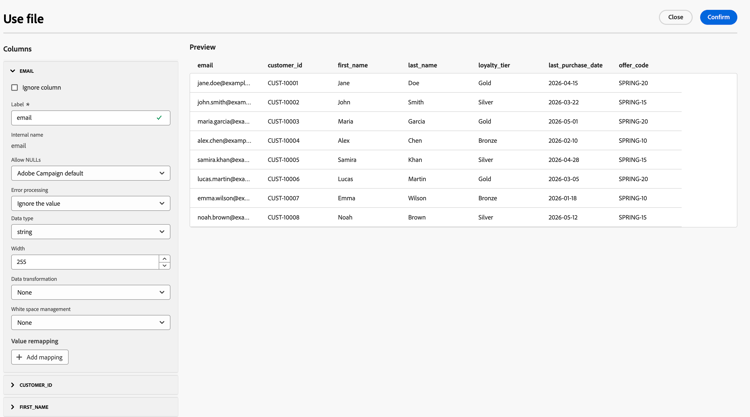Viewport: 750px width, 417px height.
Task: Click Add mapping button
Action: click(40, 357)
